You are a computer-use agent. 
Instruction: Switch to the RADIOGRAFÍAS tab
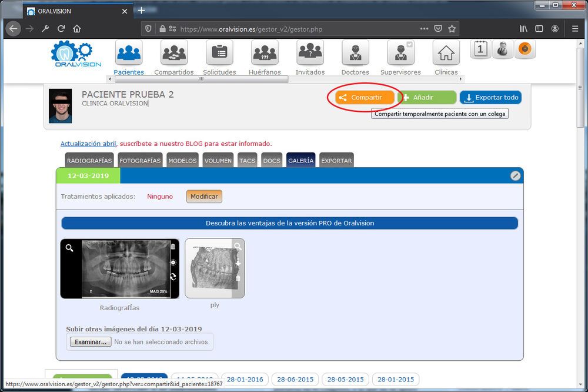[89, 161]
